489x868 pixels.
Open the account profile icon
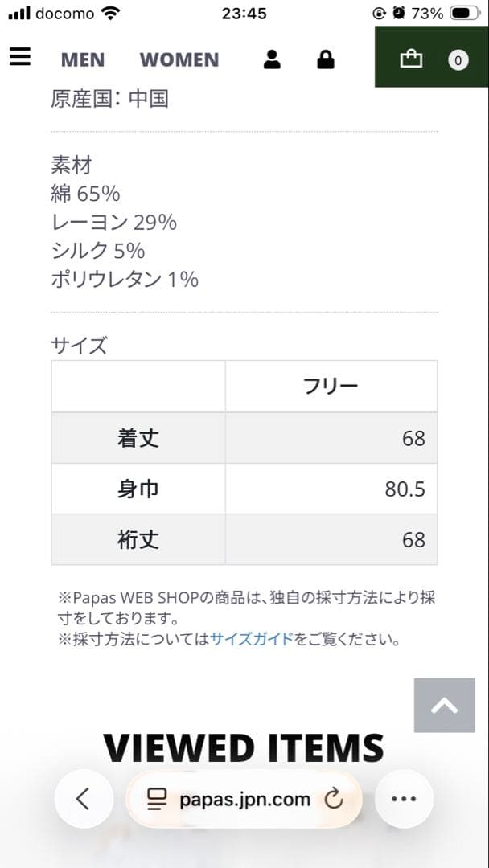point(272,59)
